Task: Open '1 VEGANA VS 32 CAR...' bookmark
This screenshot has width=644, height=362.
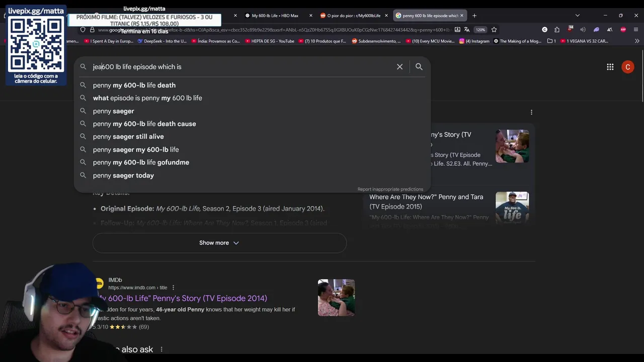Action: (584, 41)
